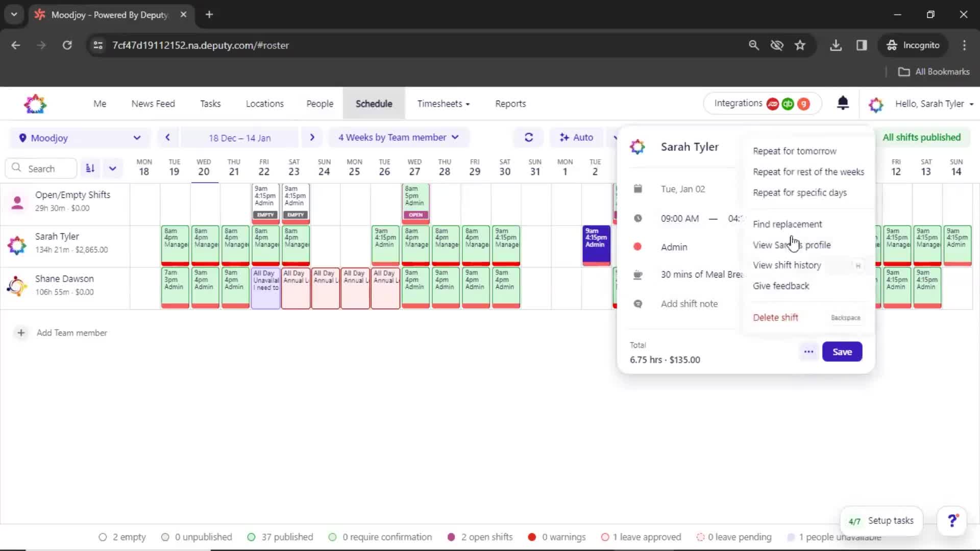The image size is (980, 551).
Task: Go to the next date range arrow
Action: tap(312, 138)
